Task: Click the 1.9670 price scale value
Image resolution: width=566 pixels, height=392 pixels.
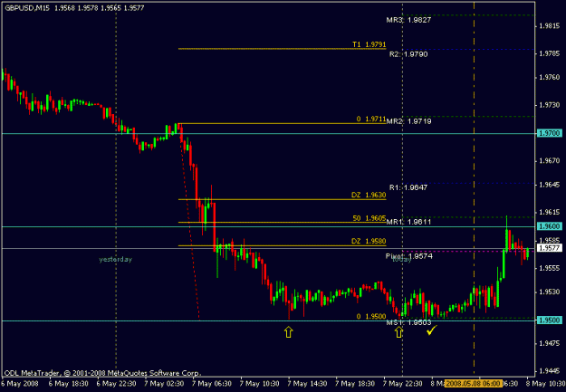Action: [550, 161]
